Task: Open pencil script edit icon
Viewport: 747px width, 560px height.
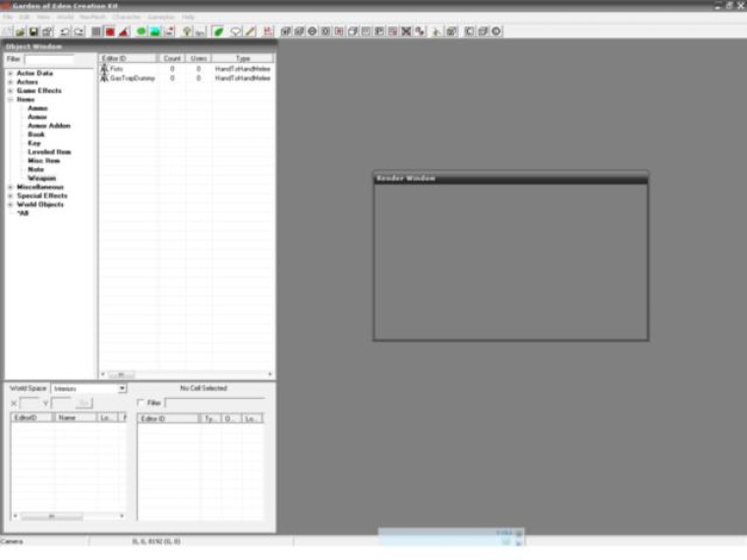Action: coord(250,31)
